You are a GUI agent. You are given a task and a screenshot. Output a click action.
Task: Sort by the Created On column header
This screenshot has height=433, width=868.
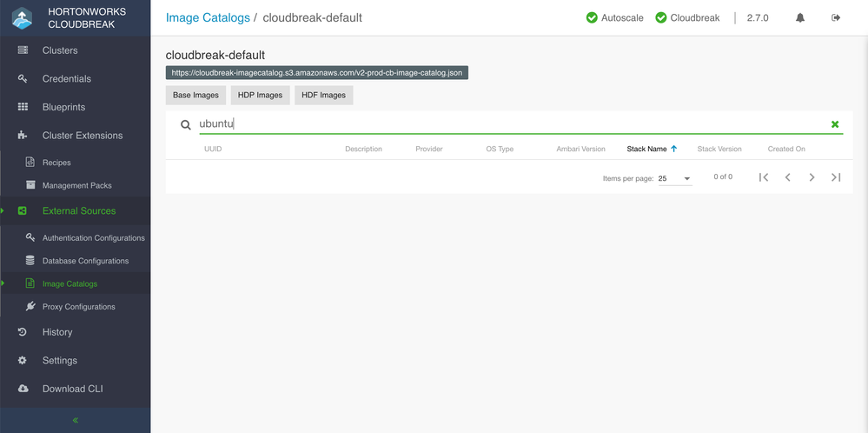coord(786,149)
